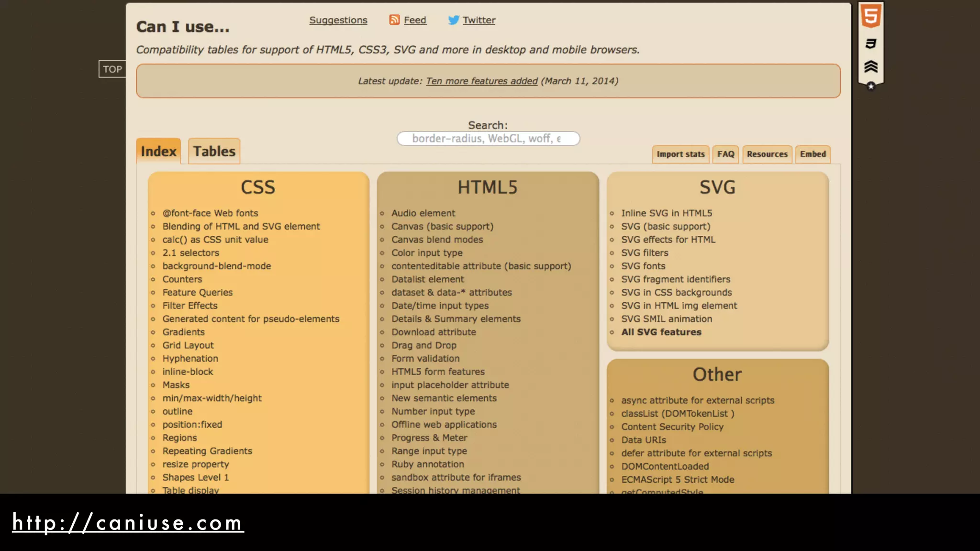Open 'calc() as CSS unit value'

pos(215,240)
